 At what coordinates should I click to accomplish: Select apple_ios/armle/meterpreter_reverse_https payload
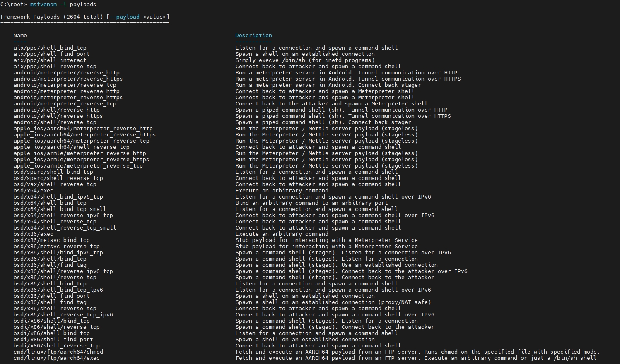(82, 160)
